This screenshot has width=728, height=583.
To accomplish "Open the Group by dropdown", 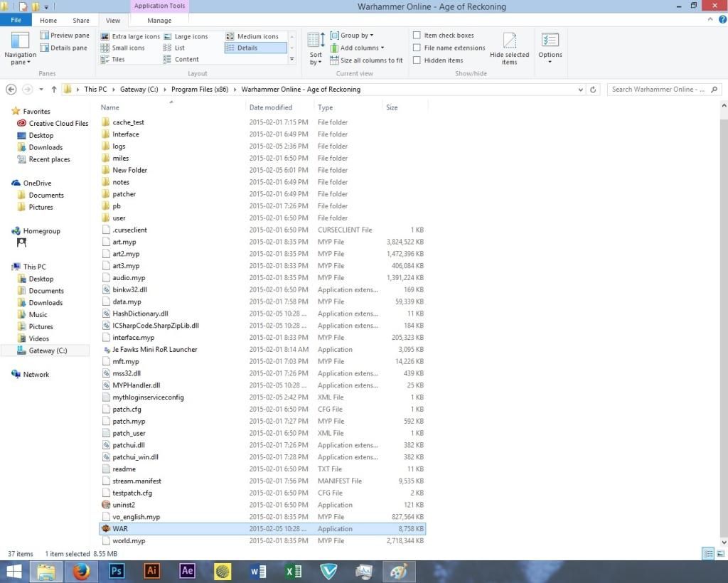I will tap(351, 36).
